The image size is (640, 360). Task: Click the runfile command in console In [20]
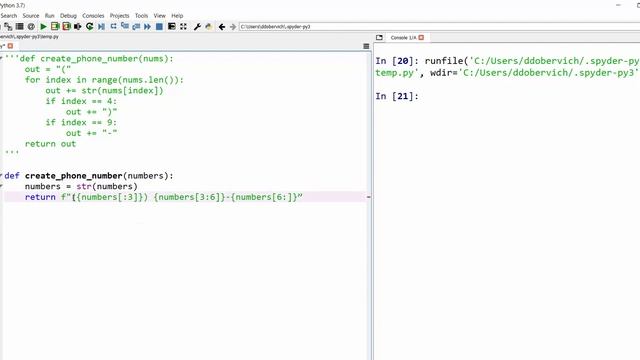[x=507, y=67]
